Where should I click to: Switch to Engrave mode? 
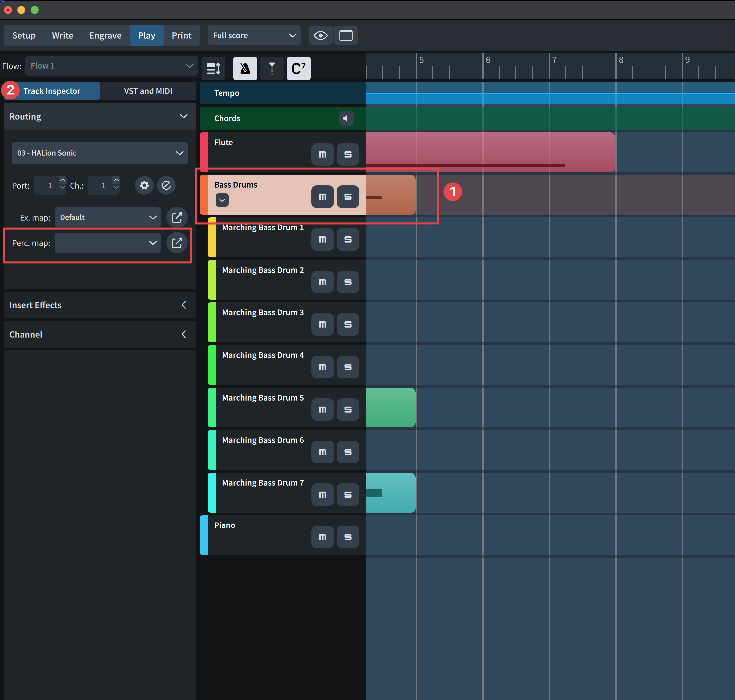point(105,36)
